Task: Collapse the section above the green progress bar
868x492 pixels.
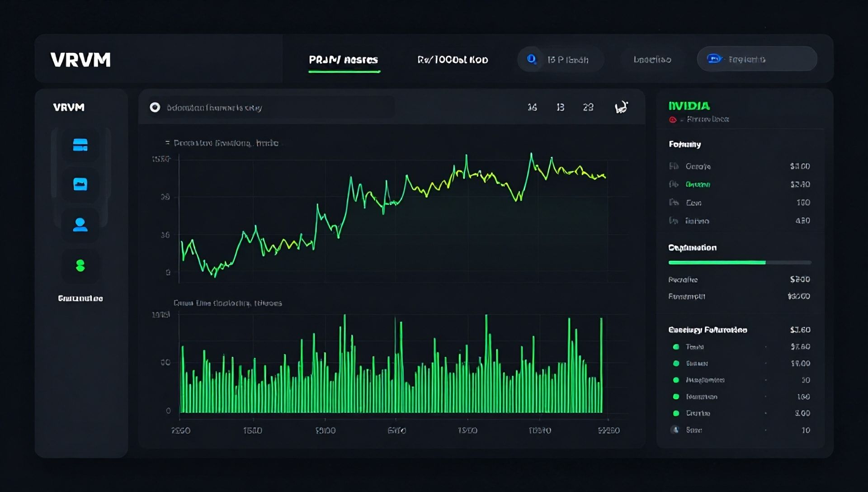Action: 692,247
